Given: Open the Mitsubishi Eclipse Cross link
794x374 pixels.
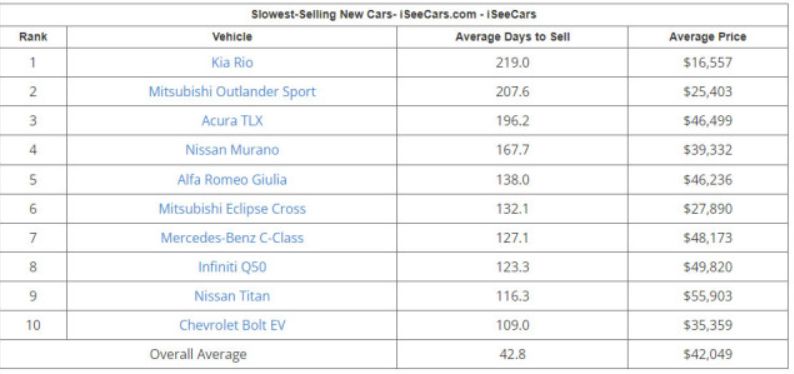Looking at the screenshot, I should (x=232, y=209).
